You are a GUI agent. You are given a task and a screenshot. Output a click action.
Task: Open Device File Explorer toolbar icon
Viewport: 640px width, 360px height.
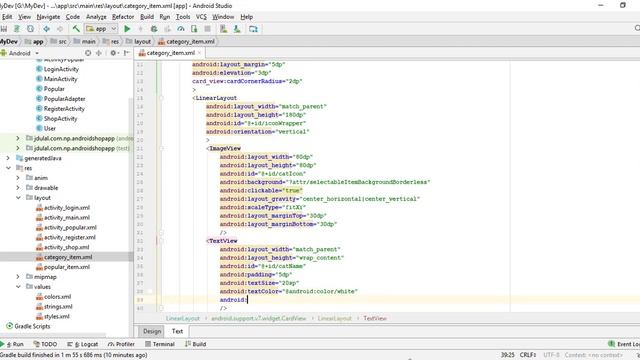pyautogui.click(x=253, y=29)
